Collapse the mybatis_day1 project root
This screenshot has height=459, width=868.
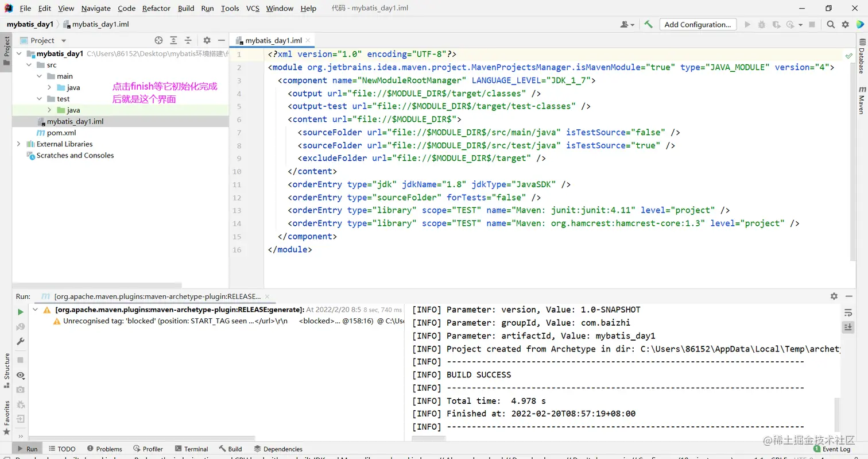[x=20, y=53]
